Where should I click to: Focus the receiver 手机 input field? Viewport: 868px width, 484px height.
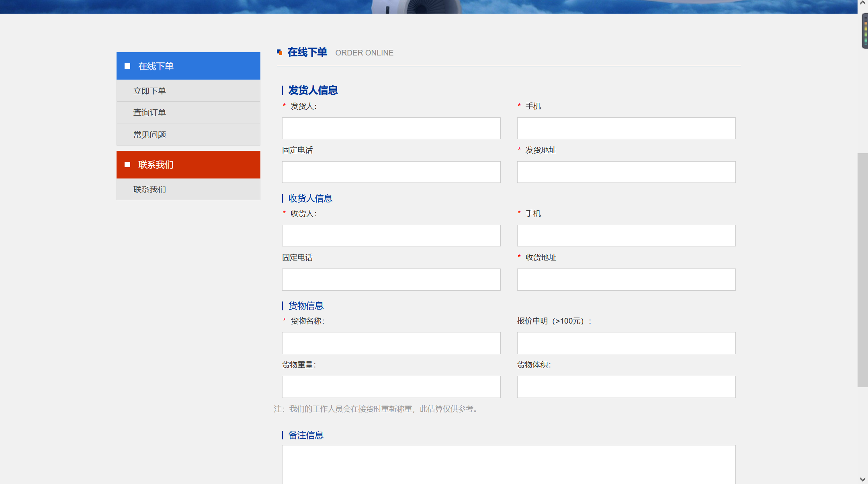point(626,236)
